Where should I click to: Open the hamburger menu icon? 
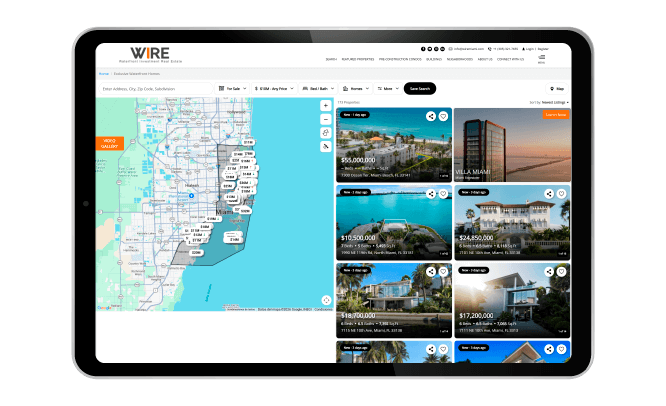click(541, 56)
